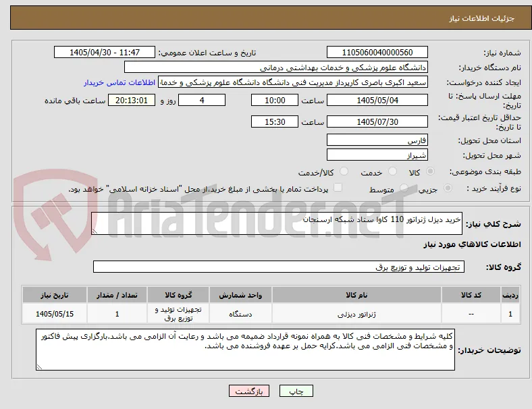The image size is (532, 409).
Task: Click the گروه کالا field تجهیزات تولید و توزیع برق
Action: pyautogui.click(x=279, y=267)
